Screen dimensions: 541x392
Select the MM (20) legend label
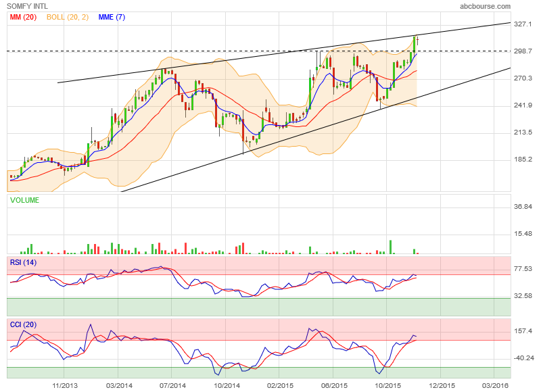[23, 17]
